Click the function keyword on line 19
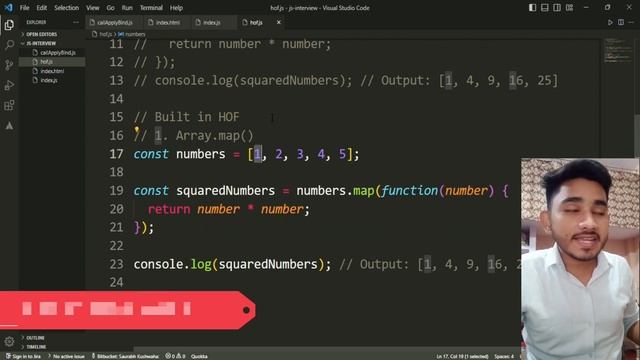 409,191
